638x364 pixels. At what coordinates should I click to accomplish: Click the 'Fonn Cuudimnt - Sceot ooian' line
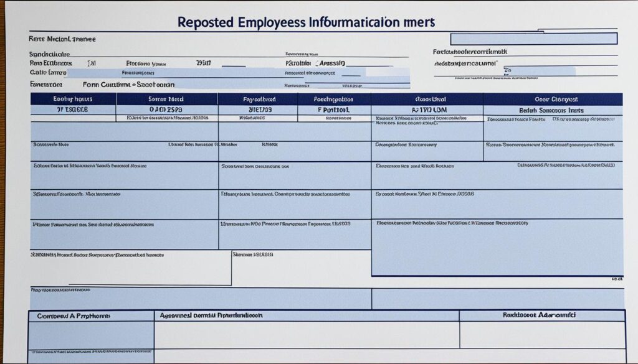128,85
